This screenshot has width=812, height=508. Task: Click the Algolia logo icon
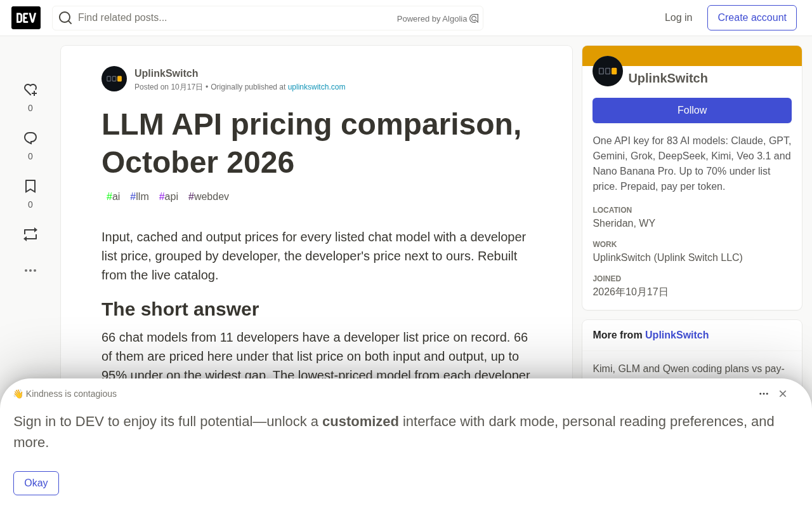point(474,18)
